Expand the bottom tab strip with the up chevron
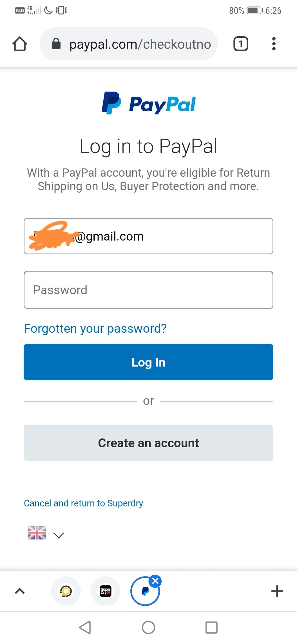297x644 pixels. (x=20, y=591)
